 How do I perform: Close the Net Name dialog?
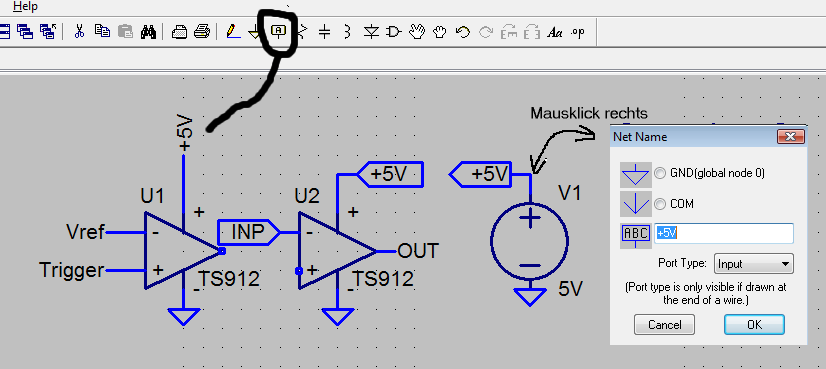[x=790, y=137]
